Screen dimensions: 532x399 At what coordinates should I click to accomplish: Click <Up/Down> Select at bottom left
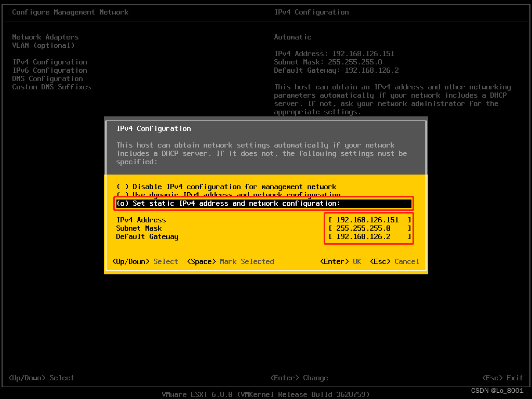(x=41, y=378)
